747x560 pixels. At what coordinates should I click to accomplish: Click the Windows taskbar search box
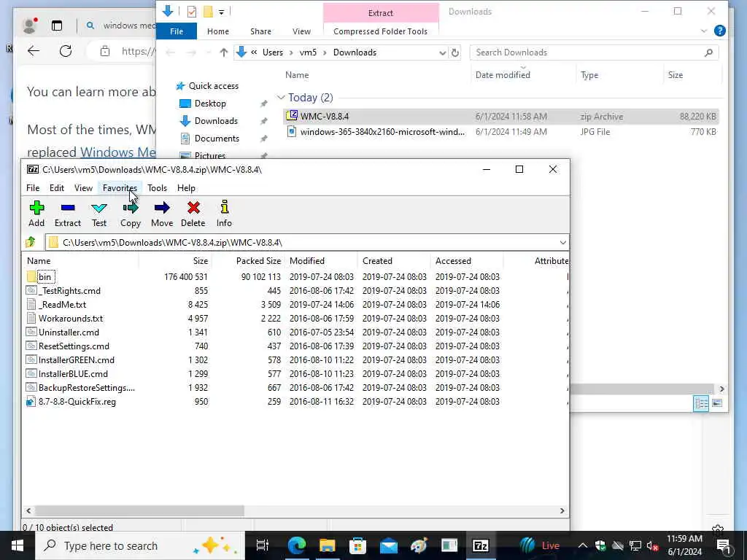coord(140,545)
